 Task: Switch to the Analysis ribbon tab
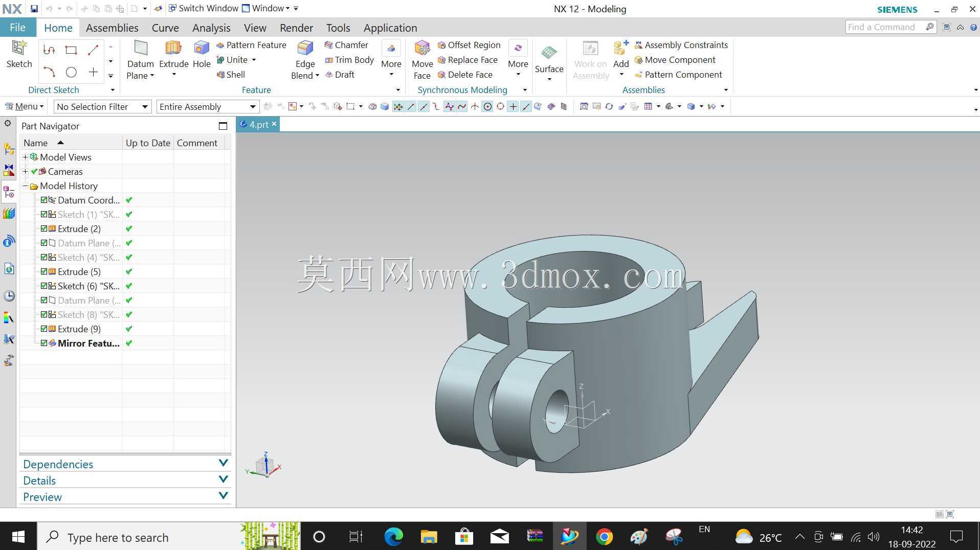[211, 28]
